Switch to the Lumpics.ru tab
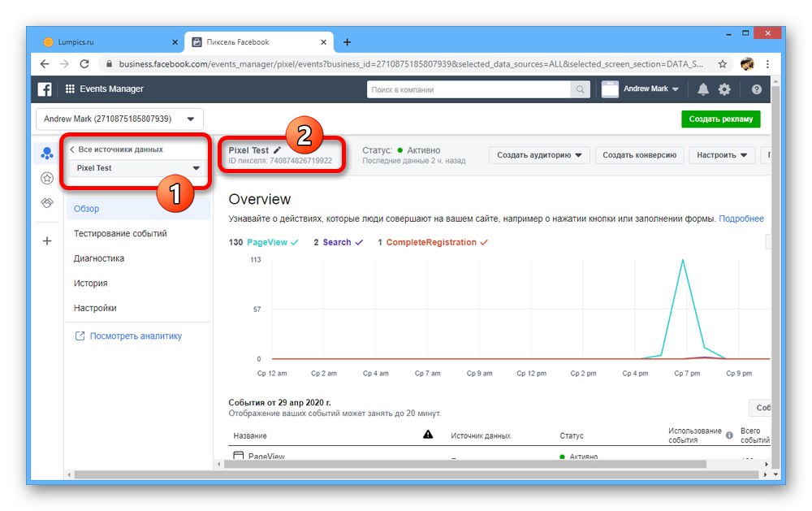The image size is (812, 511). pyautogui.click(x=110, y=42)
